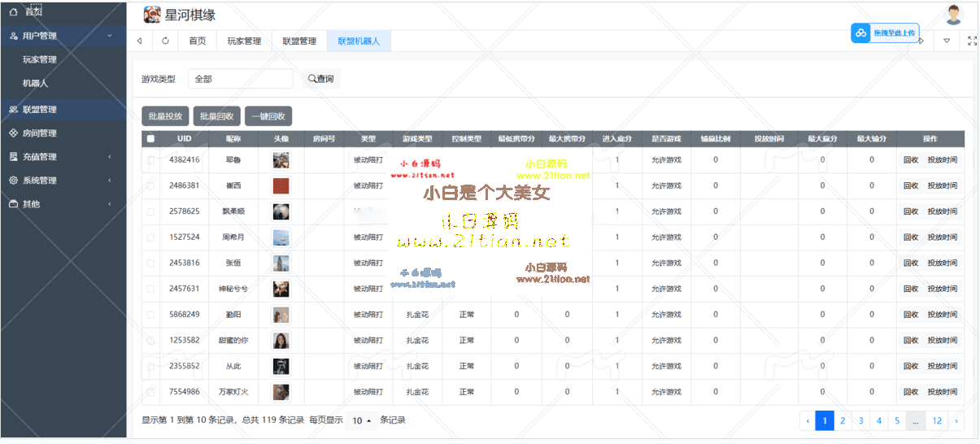Tick the select-all checkbox in table header
The image size is (980, 444).
[150, 139]
